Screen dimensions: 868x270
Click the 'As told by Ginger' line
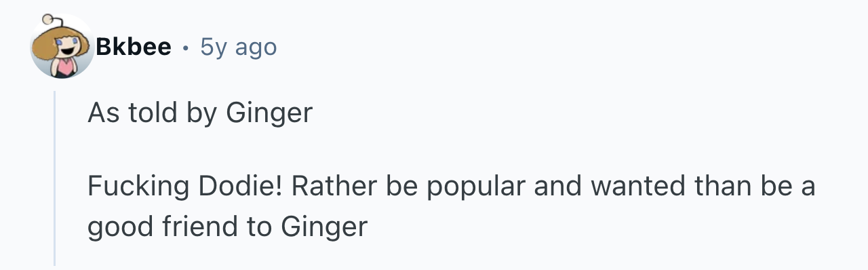[x=200, y=113]
